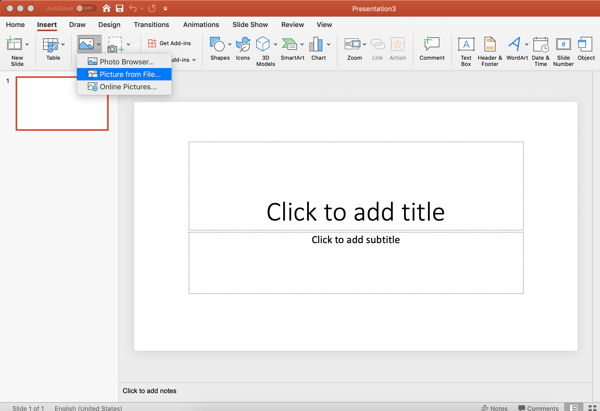Screen dimensions: 600x411
Task: Expand the WordArt dropdown arrow
Action: point(527,44)
